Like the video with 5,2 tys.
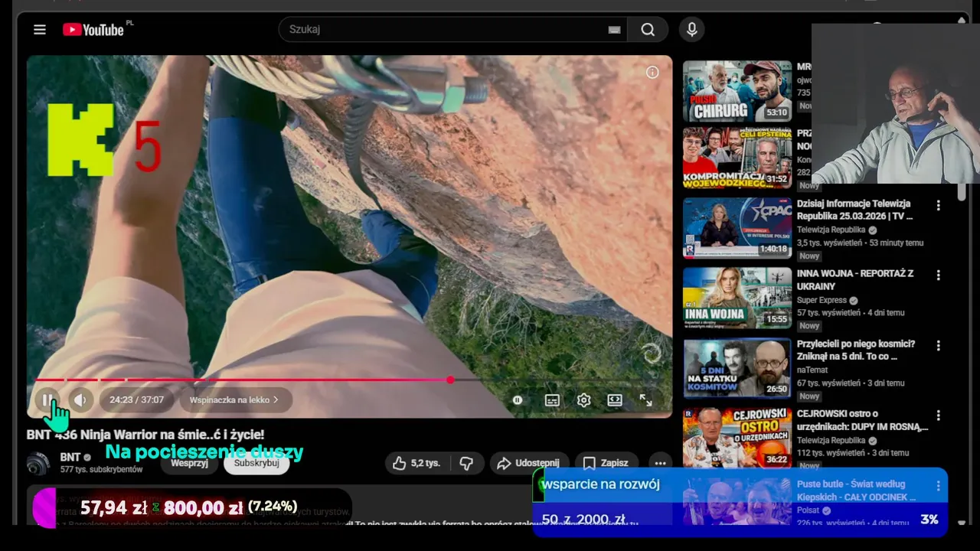Image resolution: width=980 pixels, height=551 pixels. pyautogui.click(x=416, y=463)
